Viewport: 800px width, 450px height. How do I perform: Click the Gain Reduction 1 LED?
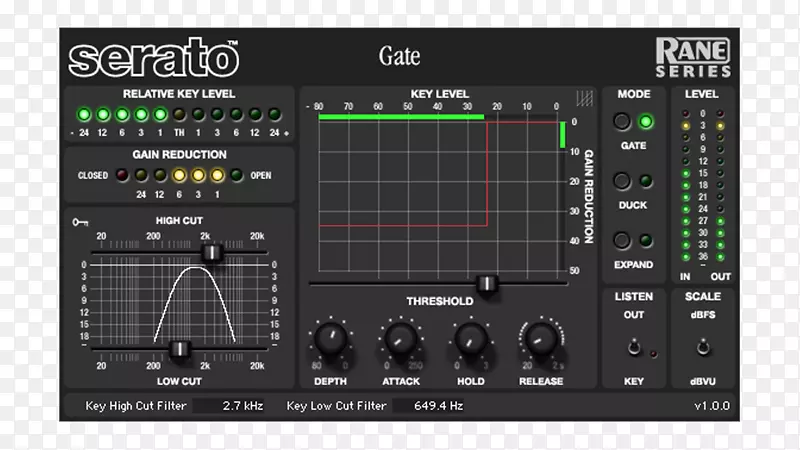coord(217,176)
